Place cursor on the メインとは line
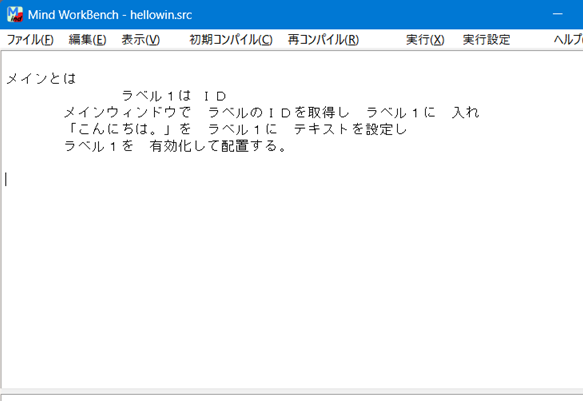This screenshot has height=401, width=583. coord(41,78)
